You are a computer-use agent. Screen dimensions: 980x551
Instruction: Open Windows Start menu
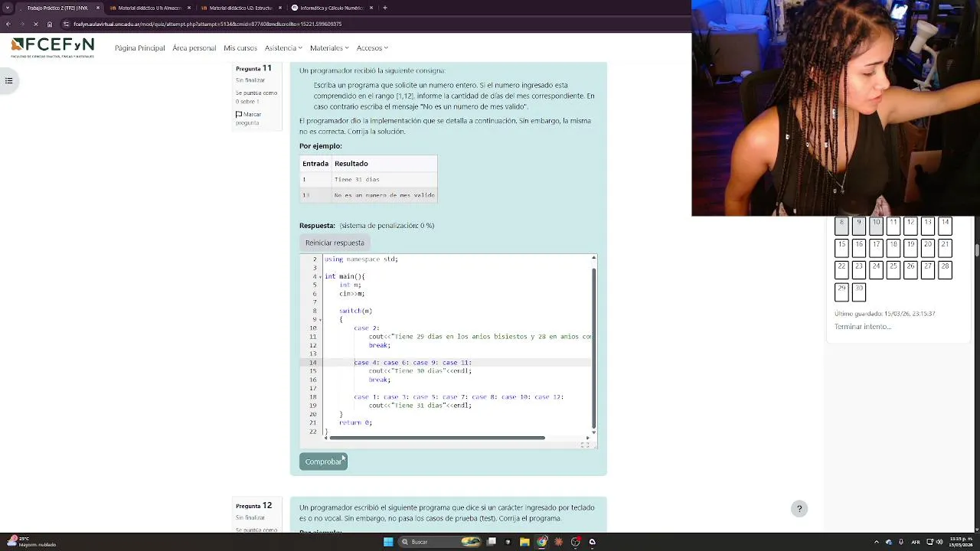click(388, 542)
